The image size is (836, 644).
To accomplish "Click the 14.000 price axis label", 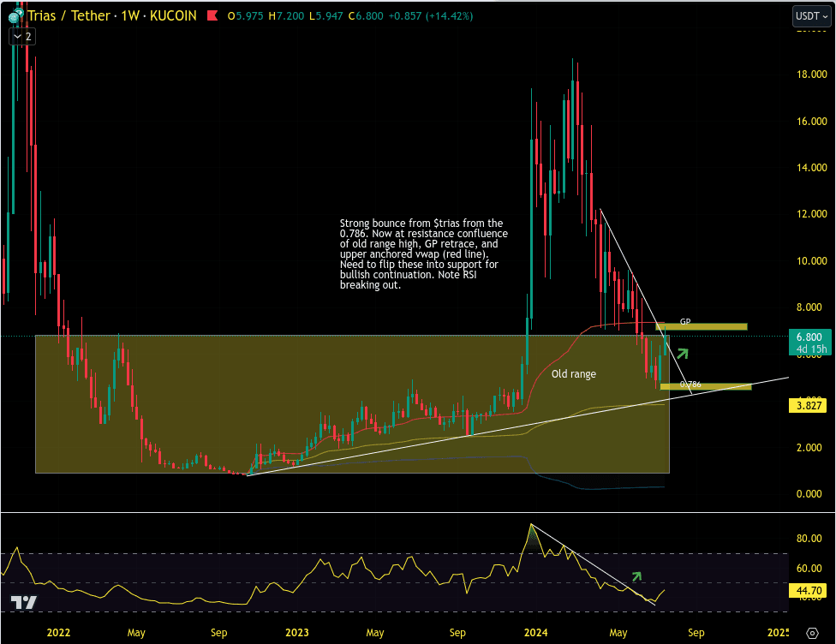I will click(x=811, y=168).
